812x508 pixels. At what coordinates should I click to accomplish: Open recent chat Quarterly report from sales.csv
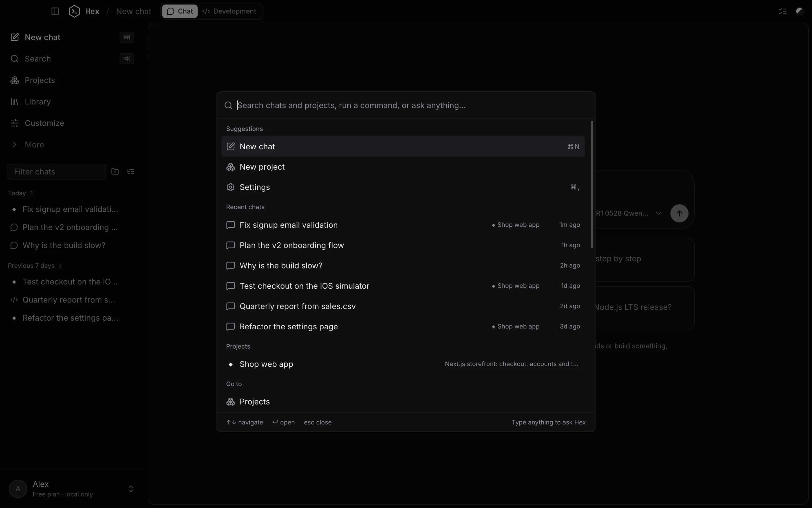(403, 306)
